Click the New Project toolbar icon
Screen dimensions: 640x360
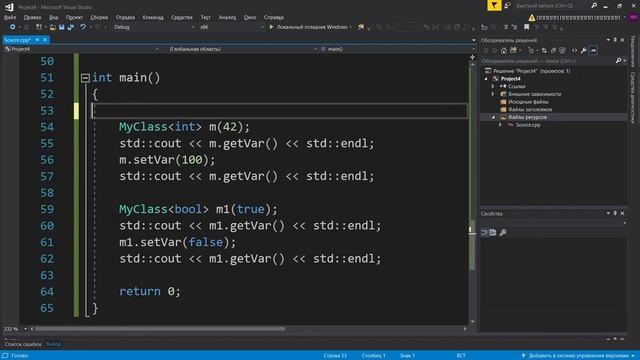(39, 27)
